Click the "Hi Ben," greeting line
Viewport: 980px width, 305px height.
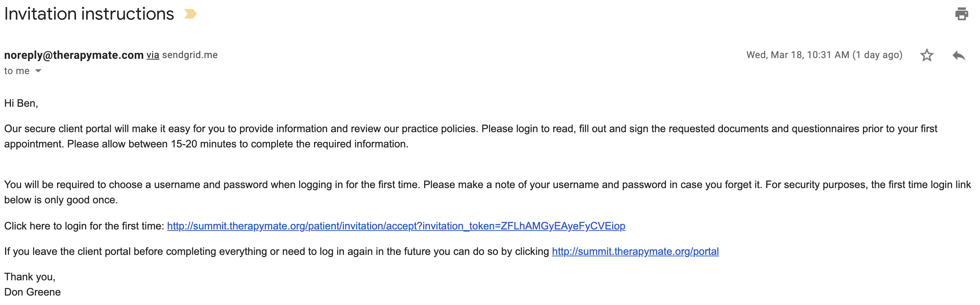[21, 103]
